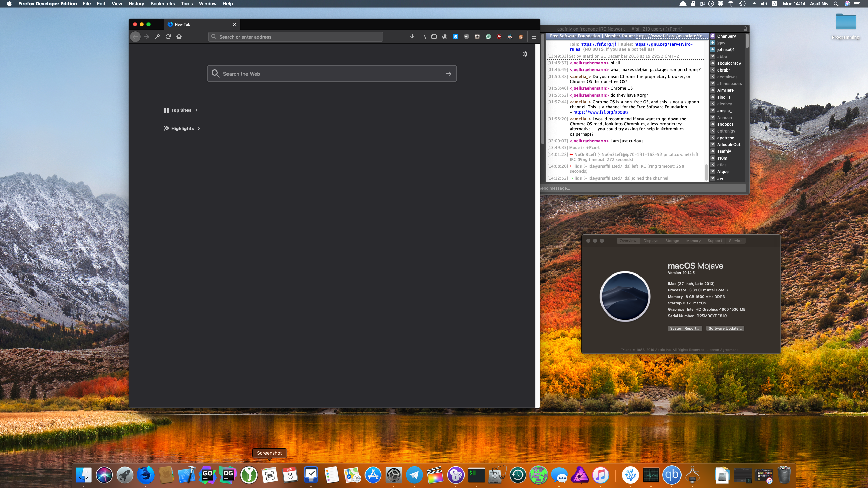This screenshot has width=868, height=488.
Task: Open GoLand from the Dock
Action: [208, 475]
